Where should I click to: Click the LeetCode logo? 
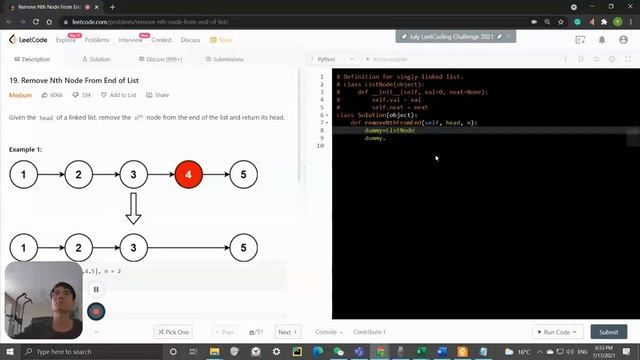[x=28, y=40]
